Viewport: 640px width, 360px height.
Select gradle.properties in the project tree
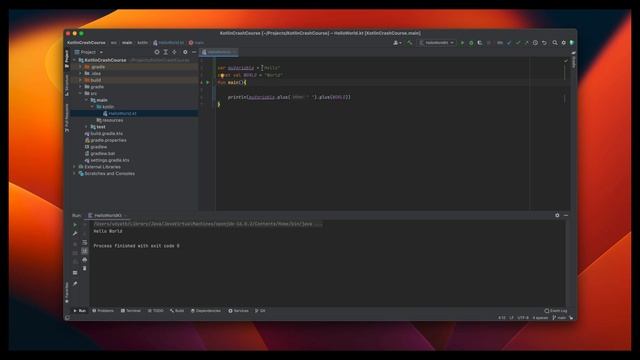[105, 140]
